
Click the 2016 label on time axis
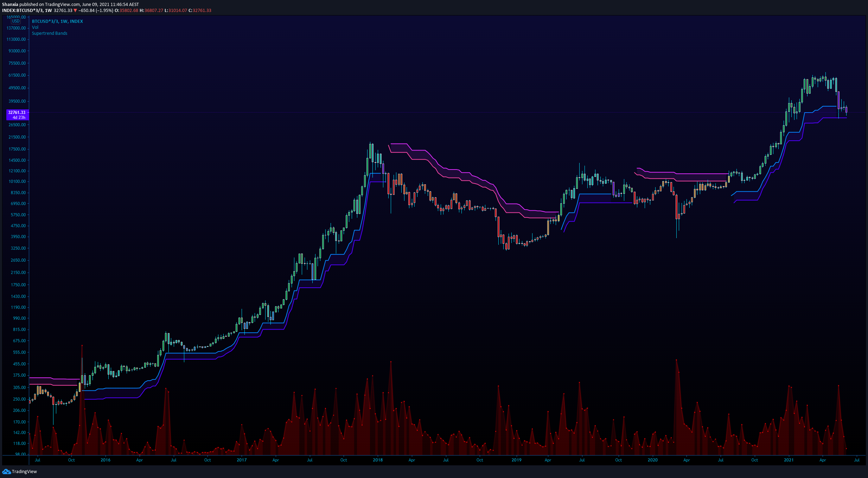pos(106,460)
